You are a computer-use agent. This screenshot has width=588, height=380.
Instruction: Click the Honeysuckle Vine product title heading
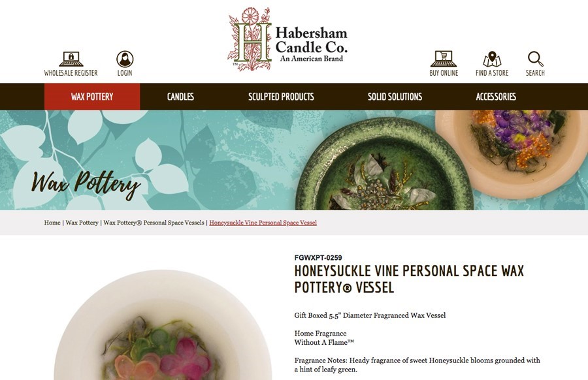(409, 279)
